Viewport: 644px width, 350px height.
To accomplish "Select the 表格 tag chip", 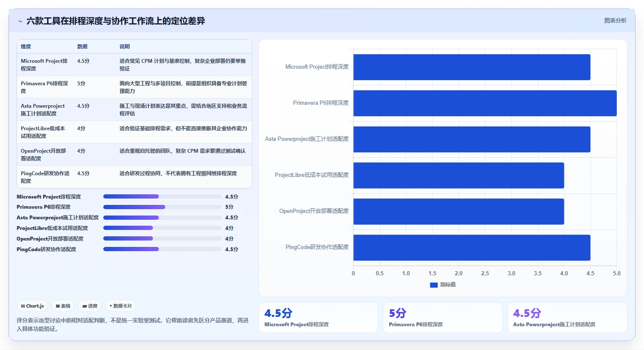I will (63, 306).
